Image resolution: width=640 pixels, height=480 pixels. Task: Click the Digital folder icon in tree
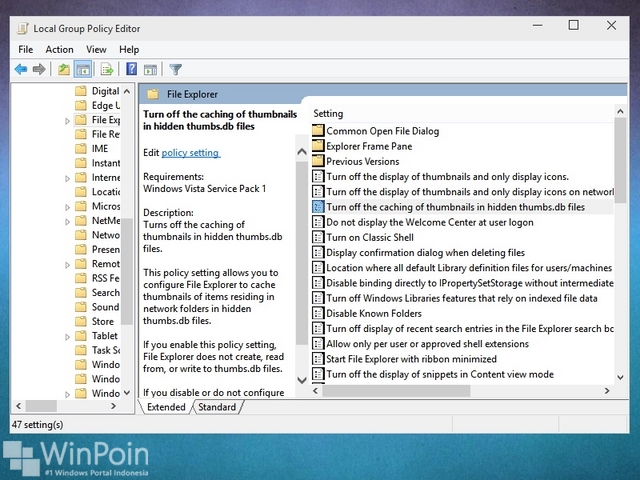[81, 91]
